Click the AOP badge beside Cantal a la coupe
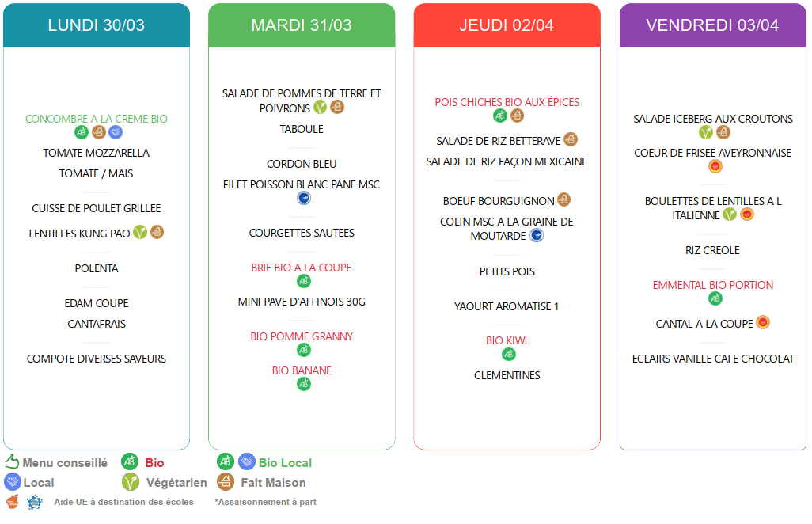Viewport: 812px width, 524px height. point(763,322)
